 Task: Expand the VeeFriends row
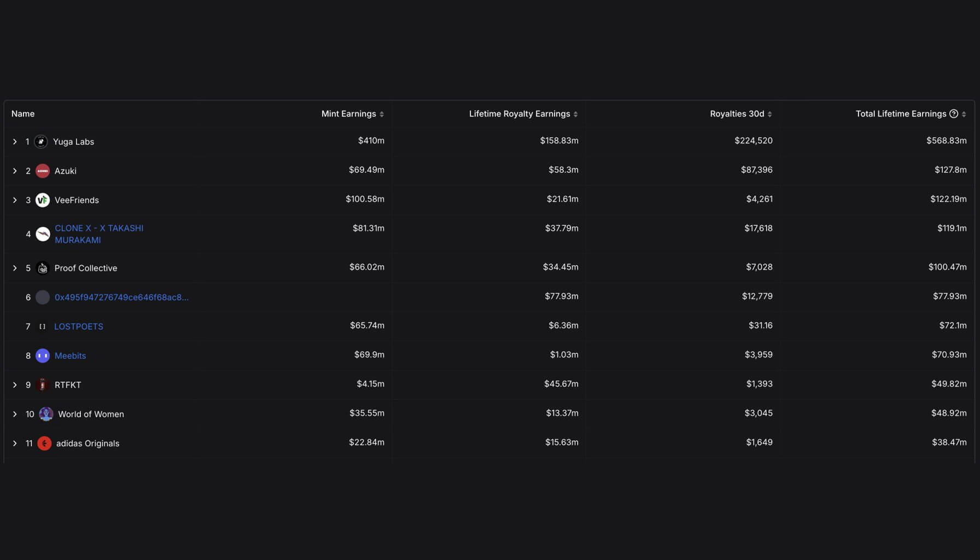tap(15, 200)
